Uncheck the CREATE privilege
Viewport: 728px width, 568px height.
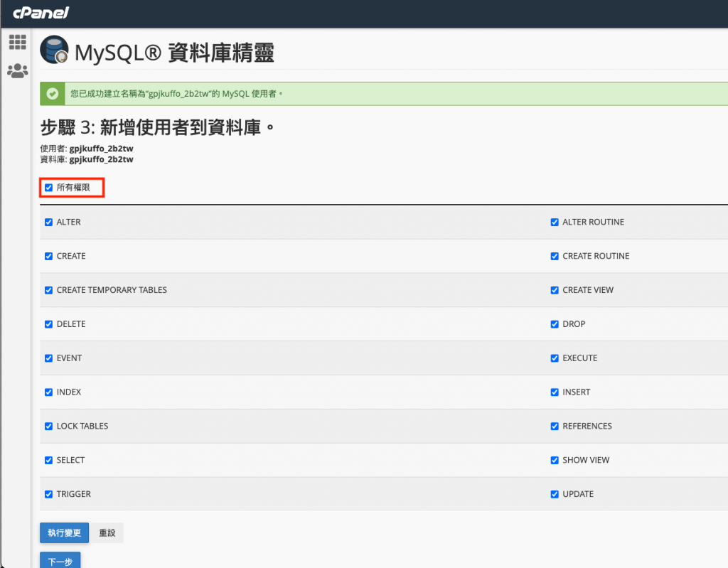point(49,256)
